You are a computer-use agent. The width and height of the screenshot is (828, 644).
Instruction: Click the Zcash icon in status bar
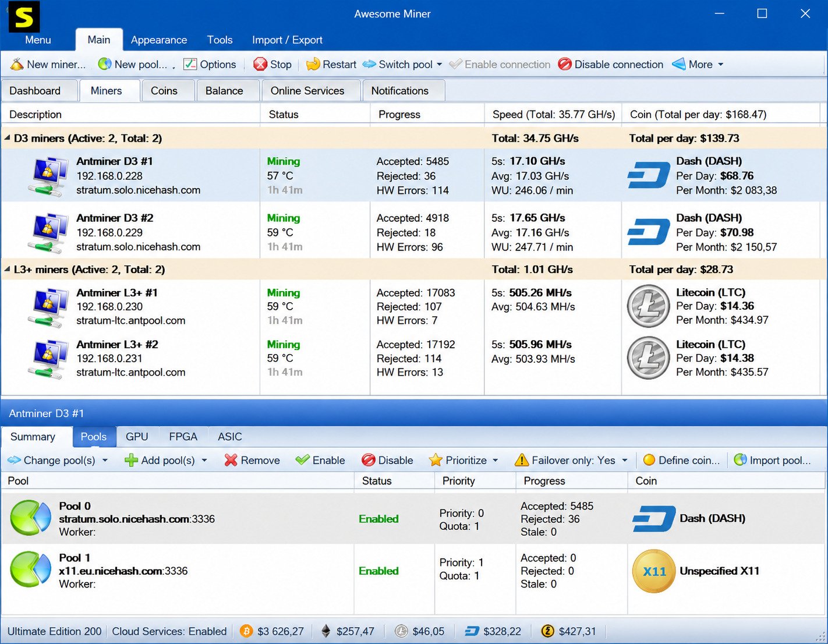(547, 631)
